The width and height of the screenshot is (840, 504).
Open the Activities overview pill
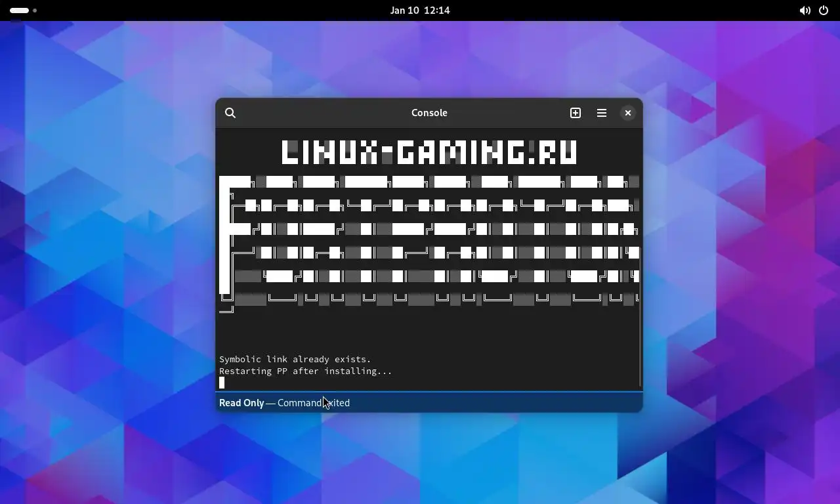pyautogui.click(x=24, y=10)
